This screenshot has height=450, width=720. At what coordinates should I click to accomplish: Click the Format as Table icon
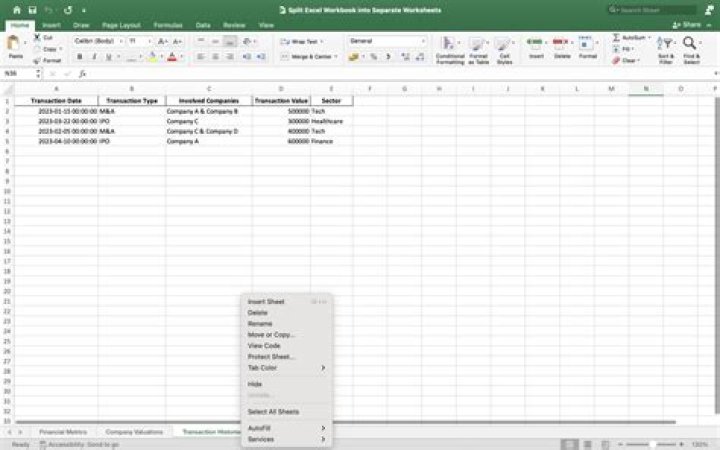tap(478, 50)
